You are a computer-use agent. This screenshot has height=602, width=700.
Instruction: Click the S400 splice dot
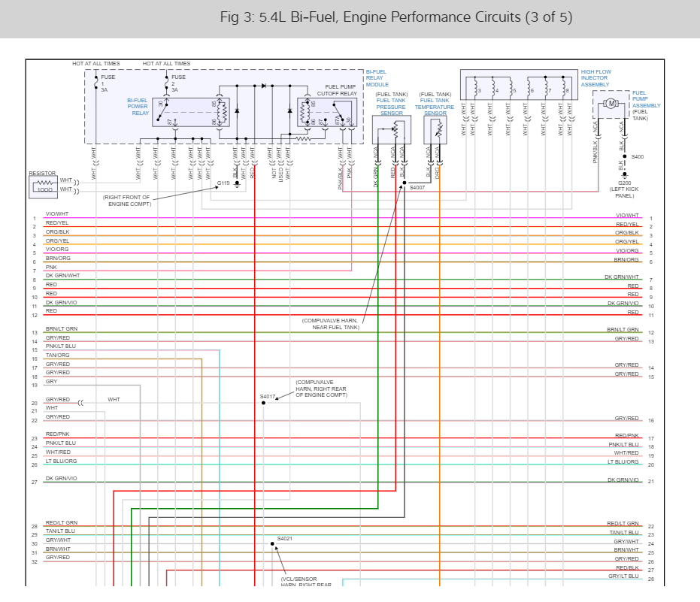(x=625, y=156)
